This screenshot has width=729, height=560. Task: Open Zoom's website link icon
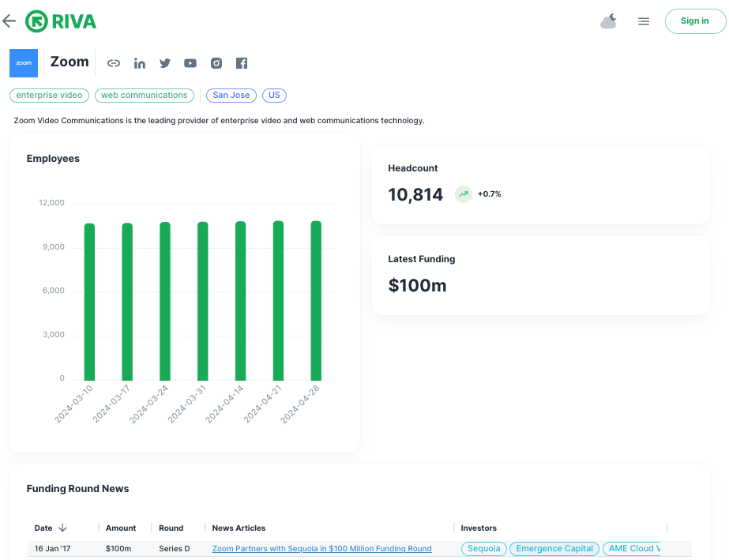[114, 63]
